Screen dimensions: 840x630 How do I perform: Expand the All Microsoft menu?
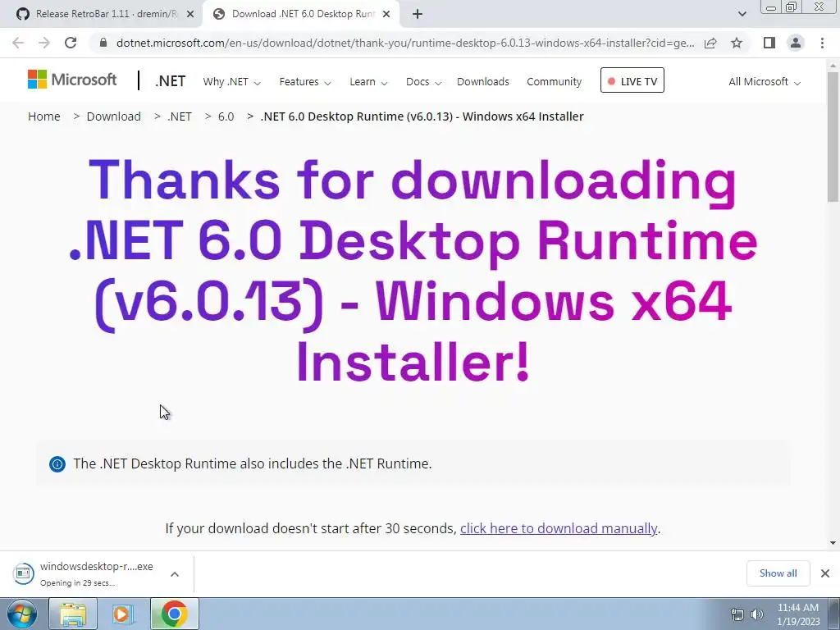pos(765,81)
